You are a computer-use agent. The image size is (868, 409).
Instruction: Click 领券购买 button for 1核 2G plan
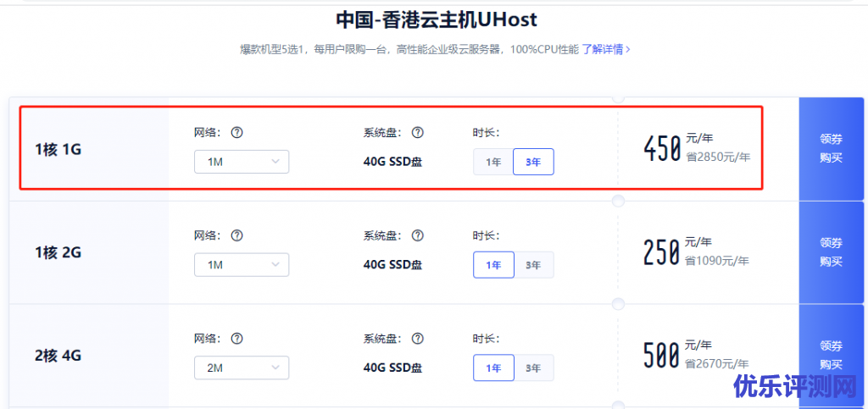point(831,251)
